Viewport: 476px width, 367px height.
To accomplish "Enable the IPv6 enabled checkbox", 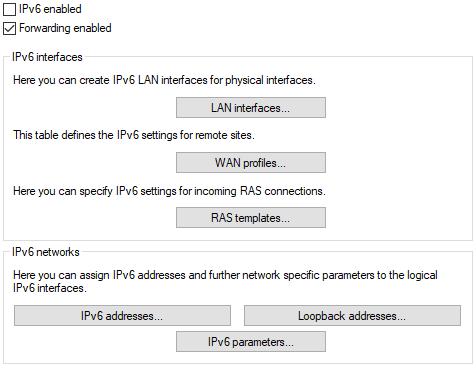I will [9, 9].
